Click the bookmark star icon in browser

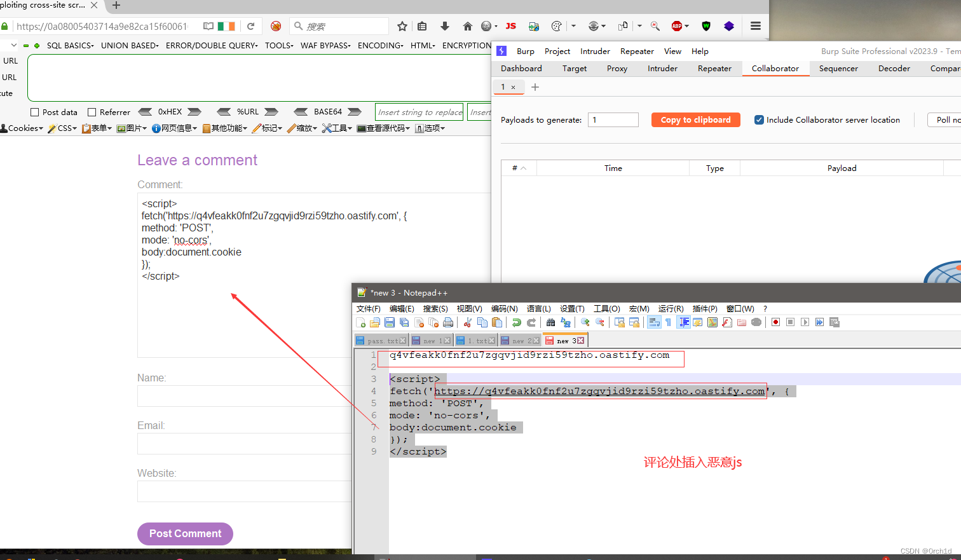[402, 26]
